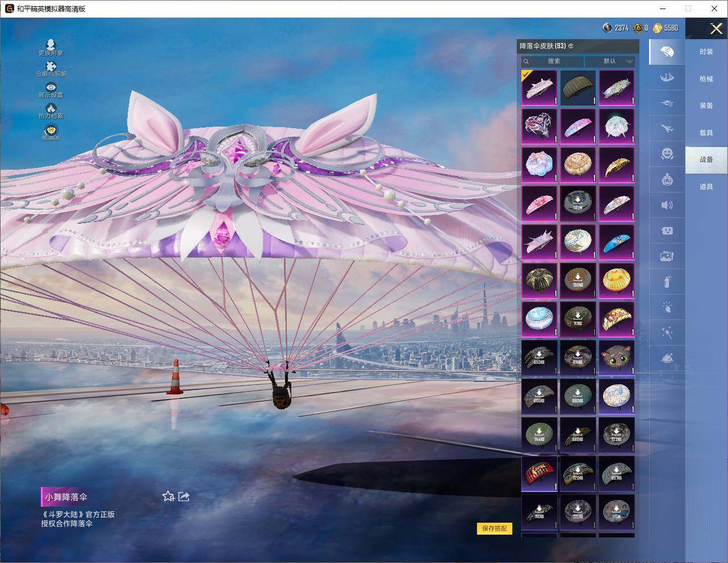The width and height of the screenshot is (728, 563).
Task: Download the 105M parachute skin
Action: [x=578, y=204]
